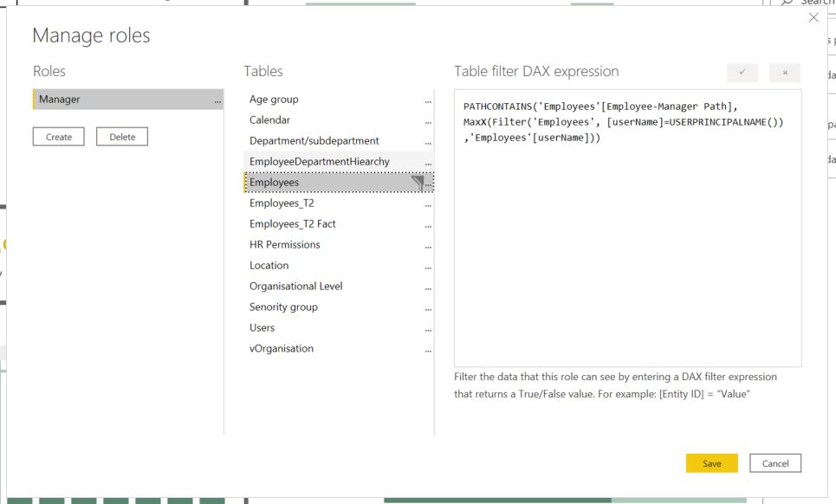Viewport: 836px width, 504px height.
Task: Open the ellipsis menu for Manager role
Action: pyautogui.click(x=217, y=100)
